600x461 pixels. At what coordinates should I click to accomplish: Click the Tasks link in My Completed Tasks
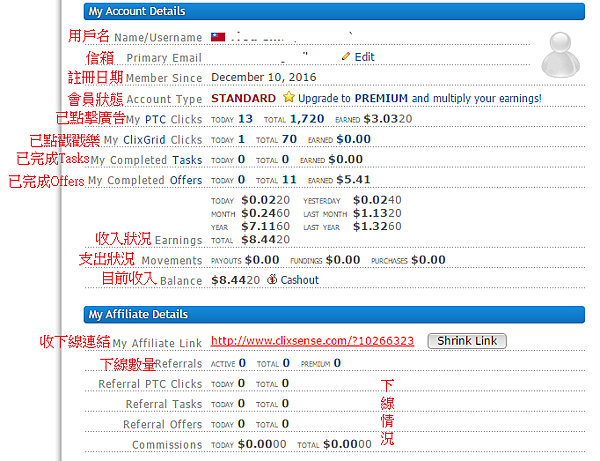click(187, 160)
